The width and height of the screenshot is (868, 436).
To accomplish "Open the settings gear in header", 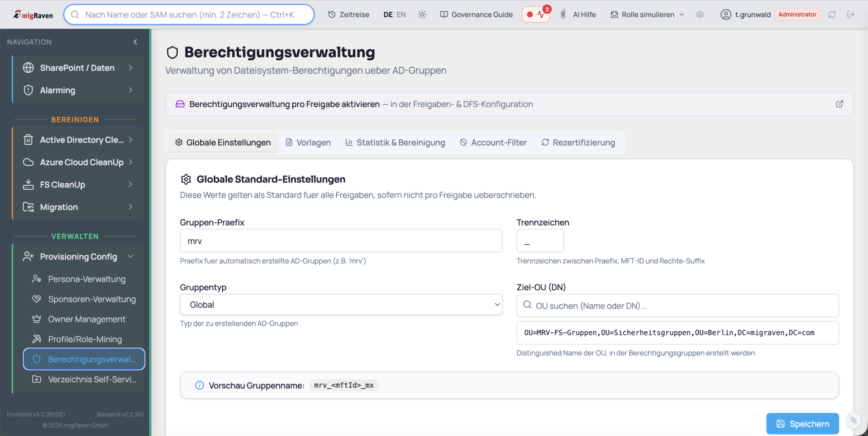I will (x=700, y=15).
